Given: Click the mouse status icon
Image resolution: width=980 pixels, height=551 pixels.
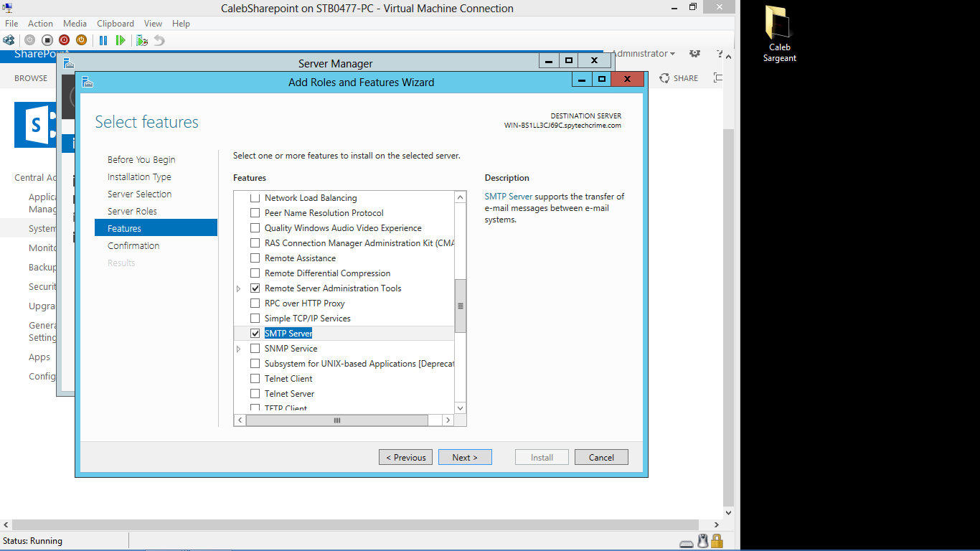Looking at the screenshot, I should 703,541.
